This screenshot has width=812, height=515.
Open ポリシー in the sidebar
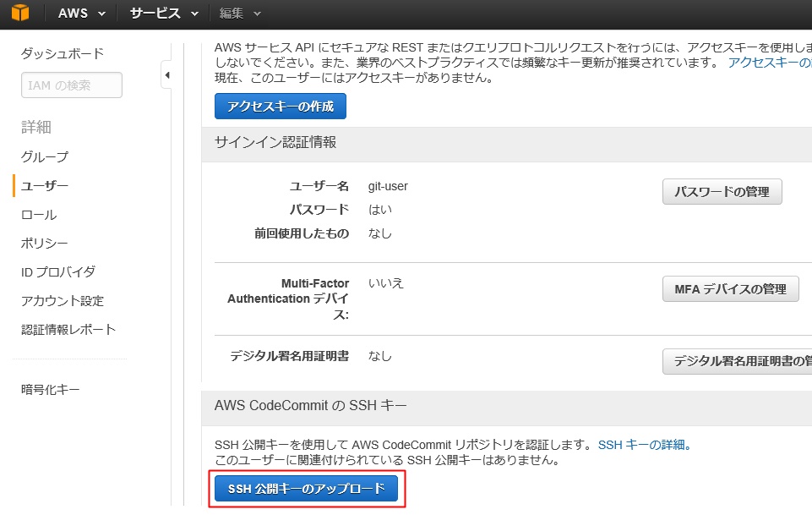coord(45,244)
